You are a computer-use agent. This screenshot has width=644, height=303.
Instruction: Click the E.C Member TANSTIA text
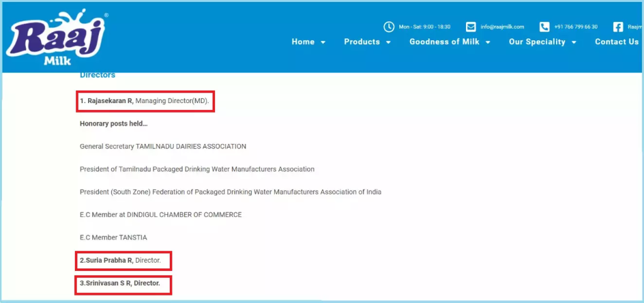(x=113, y=238)
